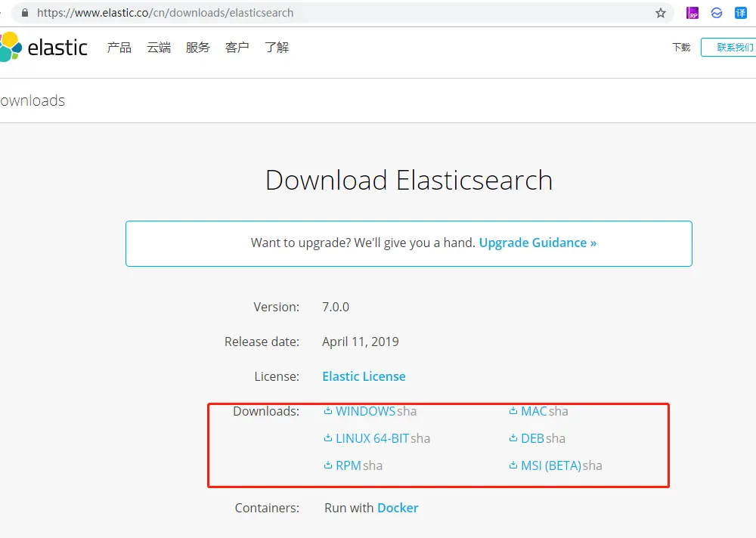Open the 产品 menu

click(119, 48)
